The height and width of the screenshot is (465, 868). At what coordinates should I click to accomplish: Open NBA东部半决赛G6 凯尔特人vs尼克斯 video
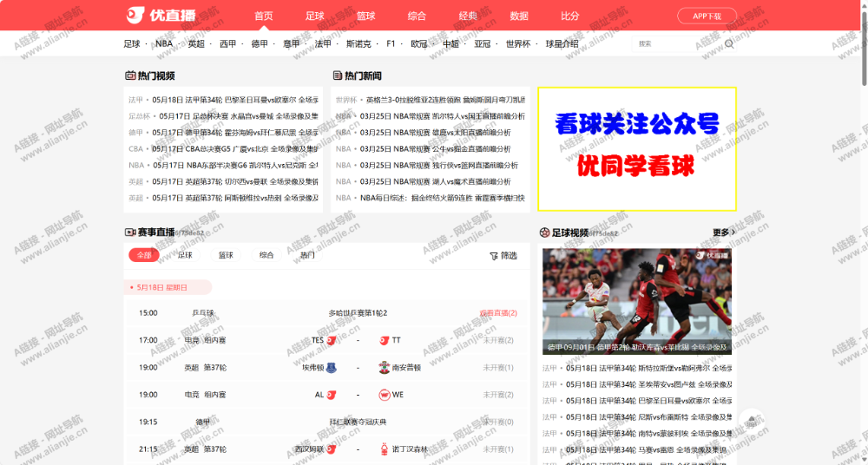pyautogui.click(x=236, y=165)
